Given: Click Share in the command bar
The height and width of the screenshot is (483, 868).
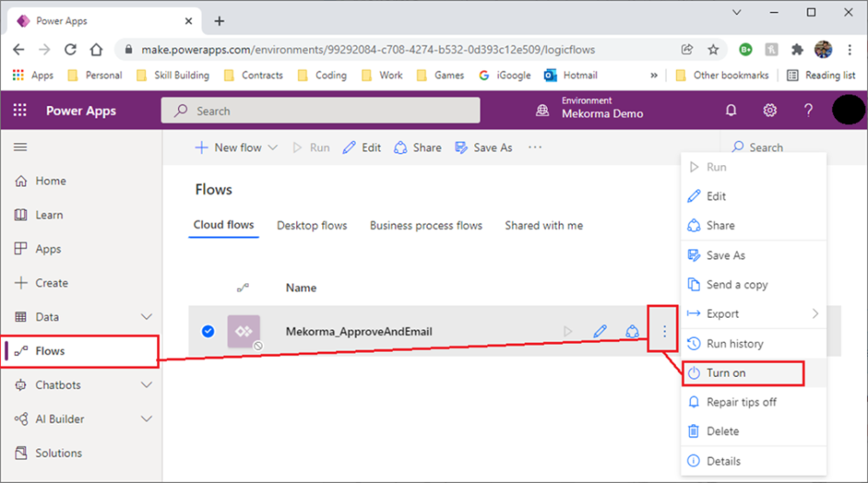Looking at the screenshot, I should click(x=418, y=148).
